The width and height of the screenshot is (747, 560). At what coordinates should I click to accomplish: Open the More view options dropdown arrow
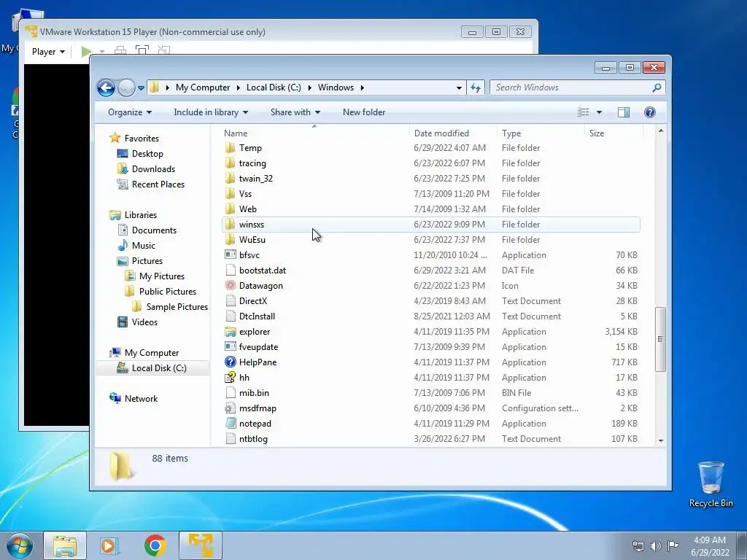pos(600,112)
